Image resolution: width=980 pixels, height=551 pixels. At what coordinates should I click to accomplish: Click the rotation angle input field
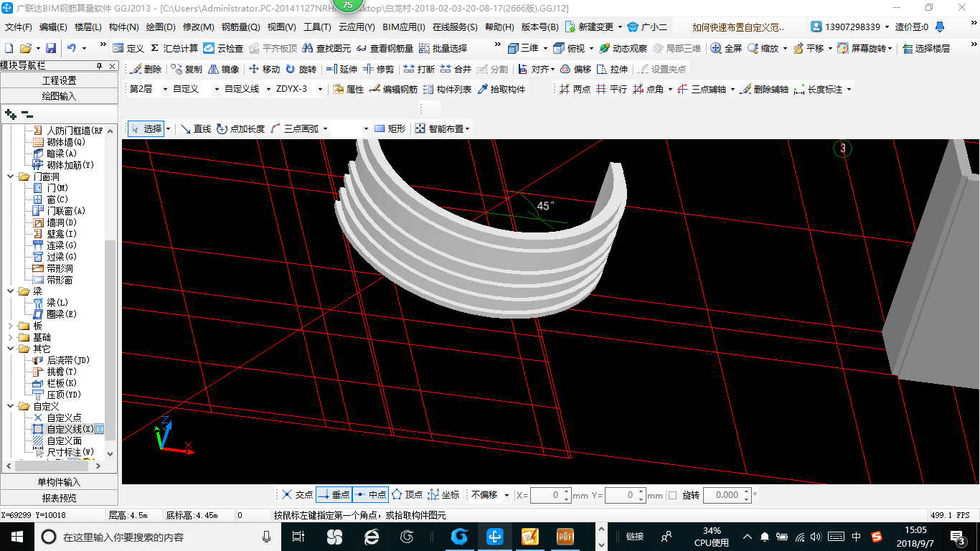[x=727, y=495]
